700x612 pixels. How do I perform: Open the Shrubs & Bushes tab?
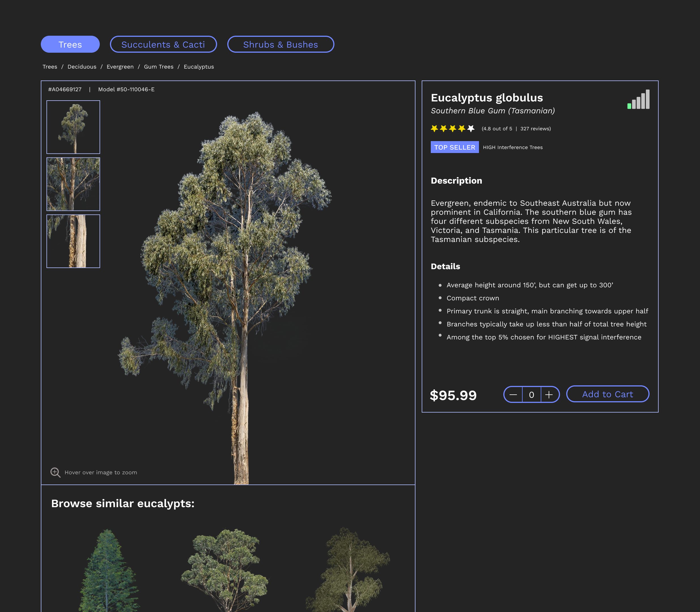click(281, 44)
